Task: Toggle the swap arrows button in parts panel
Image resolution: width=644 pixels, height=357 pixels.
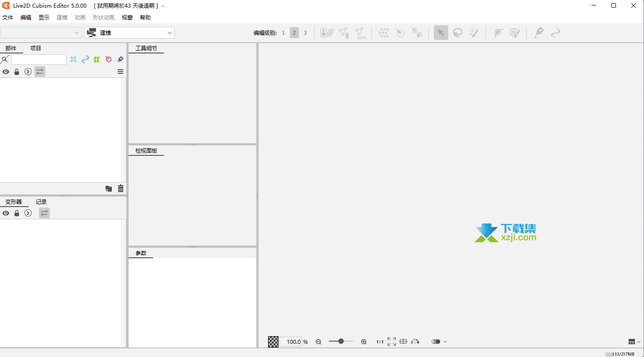Action: click(x=40, y=72)
